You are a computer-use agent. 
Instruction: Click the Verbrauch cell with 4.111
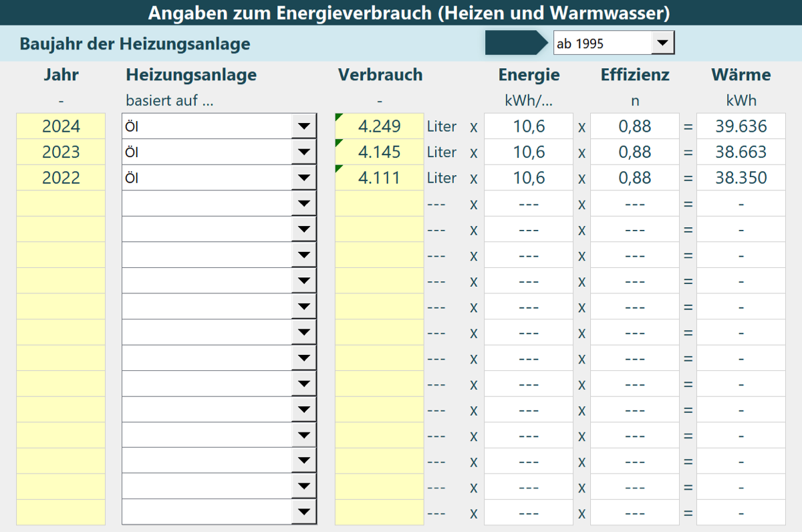point(379,178)
